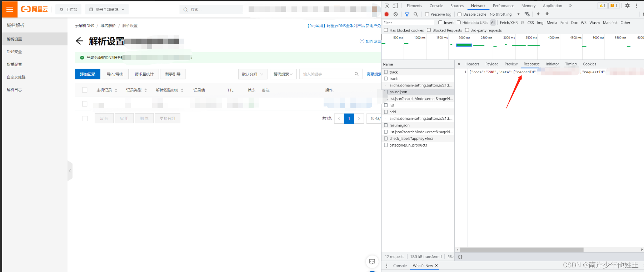The height and width of the screenshot is (272, 644).
Task: Sort by 主机记录 column arrows
Action: (x=116, y=90)
